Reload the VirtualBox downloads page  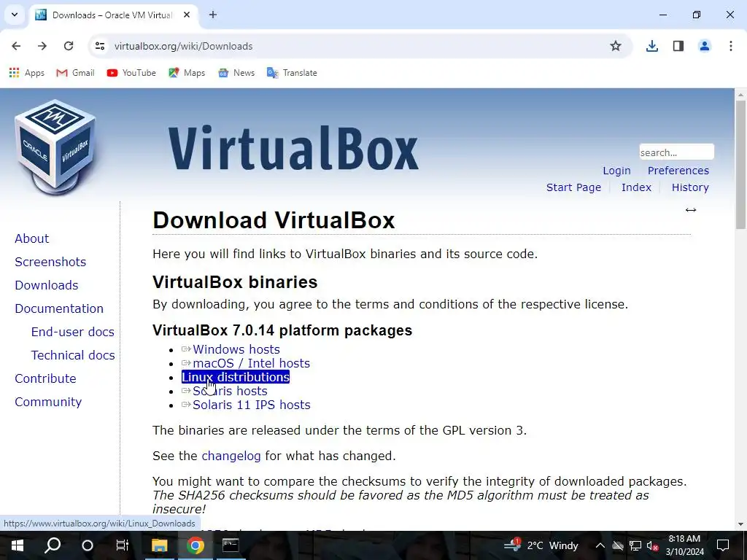[x=69, y=46]
